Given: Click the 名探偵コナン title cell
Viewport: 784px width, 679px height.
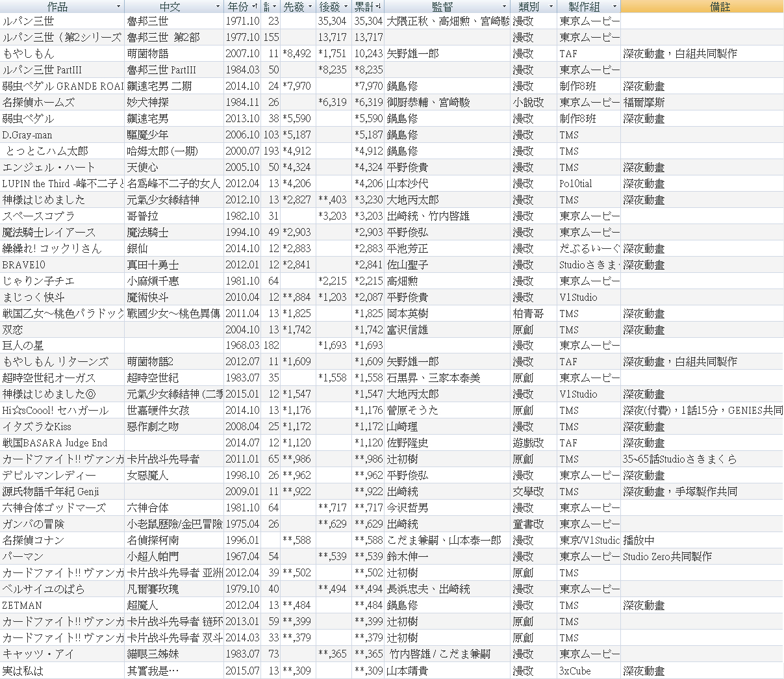Looking at the screenshot, I should click(x=62, y=540).
